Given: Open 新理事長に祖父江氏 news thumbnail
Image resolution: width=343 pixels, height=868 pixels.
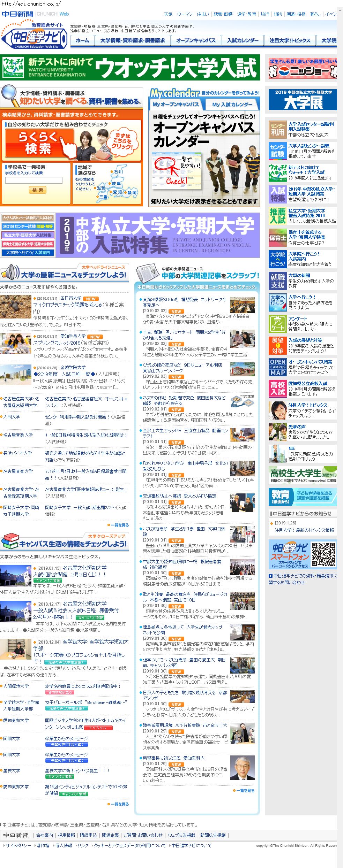Looking at the screenshot, I should pyautogui.click(x=242, y=767).
